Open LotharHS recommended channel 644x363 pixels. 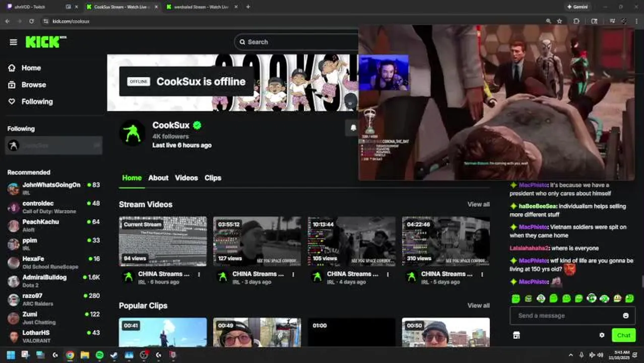[53, 336]
